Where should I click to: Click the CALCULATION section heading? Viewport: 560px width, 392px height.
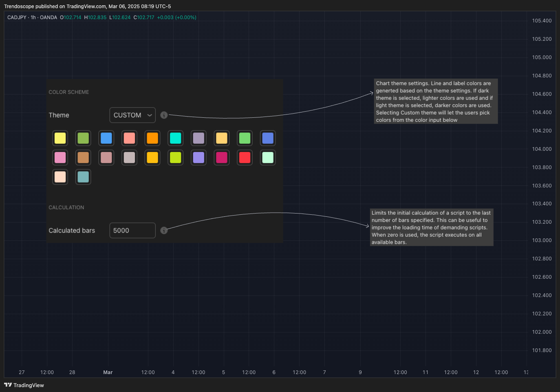[66, 207]
